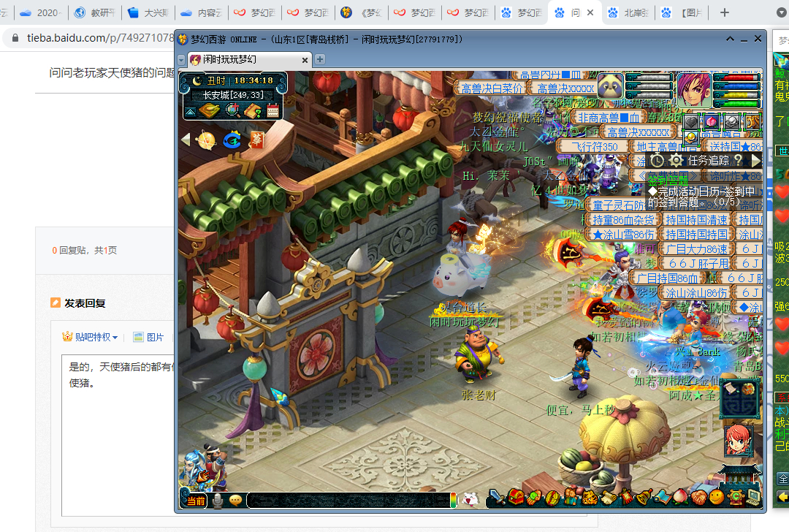Click the yellow smiley face icon

(x=717, y=497)
